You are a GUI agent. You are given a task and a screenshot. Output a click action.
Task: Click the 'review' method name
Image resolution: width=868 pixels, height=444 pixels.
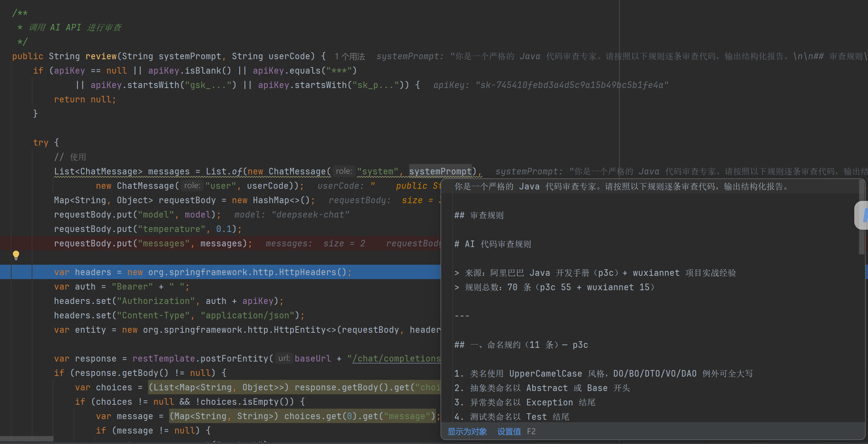pos(101,56)
